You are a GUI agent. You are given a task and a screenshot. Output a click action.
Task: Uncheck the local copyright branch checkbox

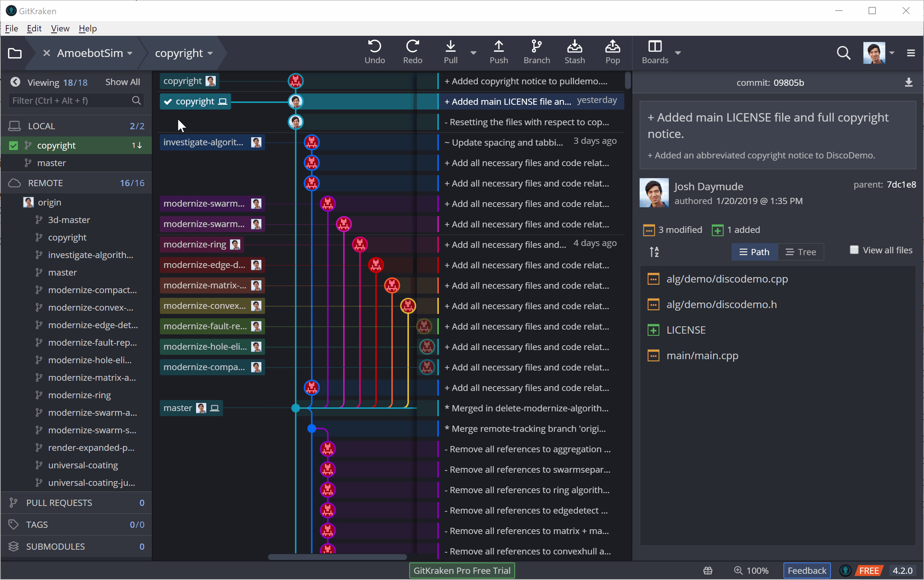pos(14,145)
